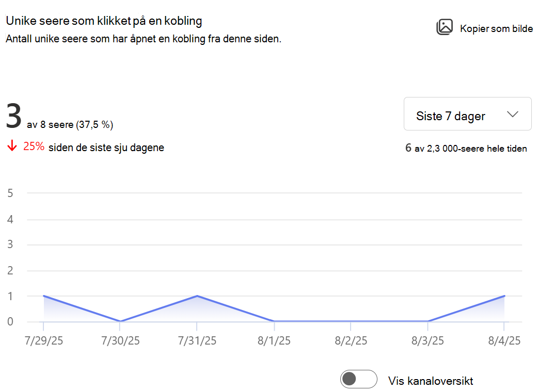
Task: Click the chevron arrow in period selector
Action: [x=513, y=114]
